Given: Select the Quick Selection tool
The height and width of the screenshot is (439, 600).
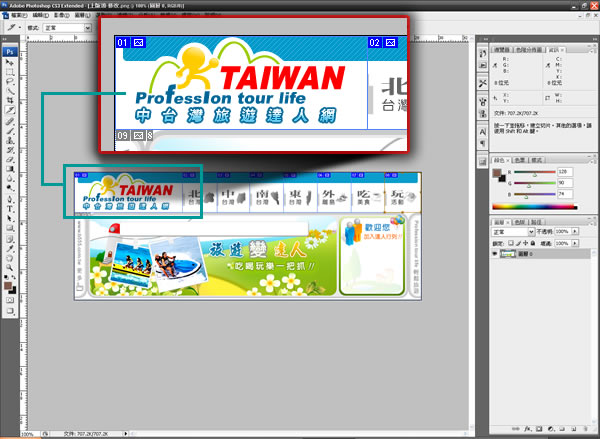Looking at the screenshot, I should point(10,91).
